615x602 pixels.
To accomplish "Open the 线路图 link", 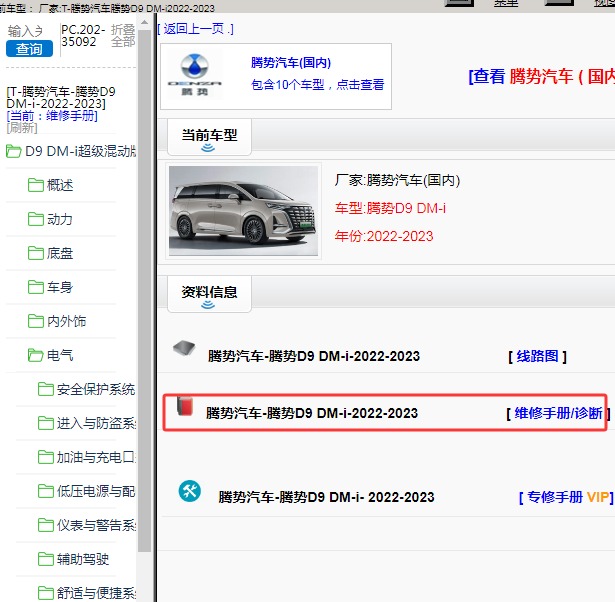I will pos(537,356).
